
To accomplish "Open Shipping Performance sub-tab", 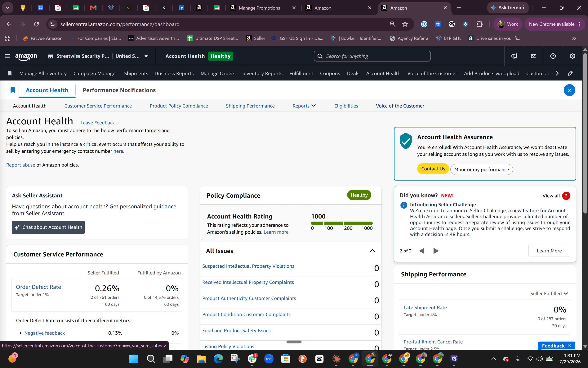I will 250,106.
